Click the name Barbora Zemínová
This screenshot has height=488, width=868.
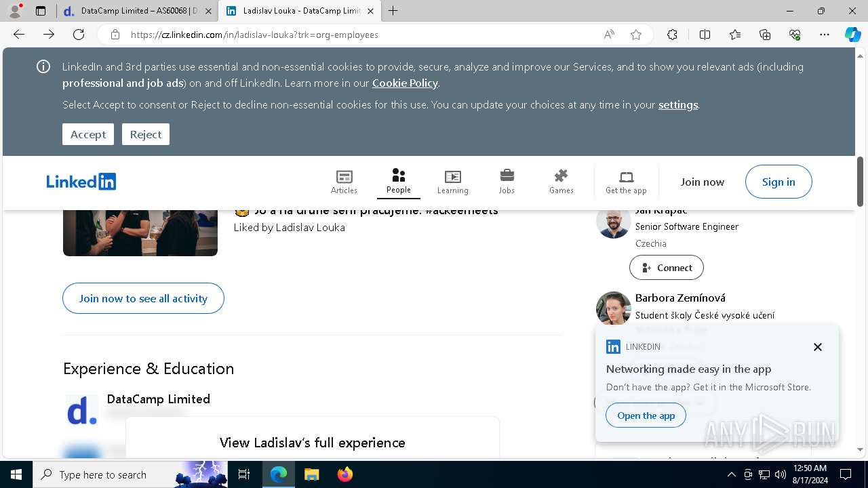point(680,298)
